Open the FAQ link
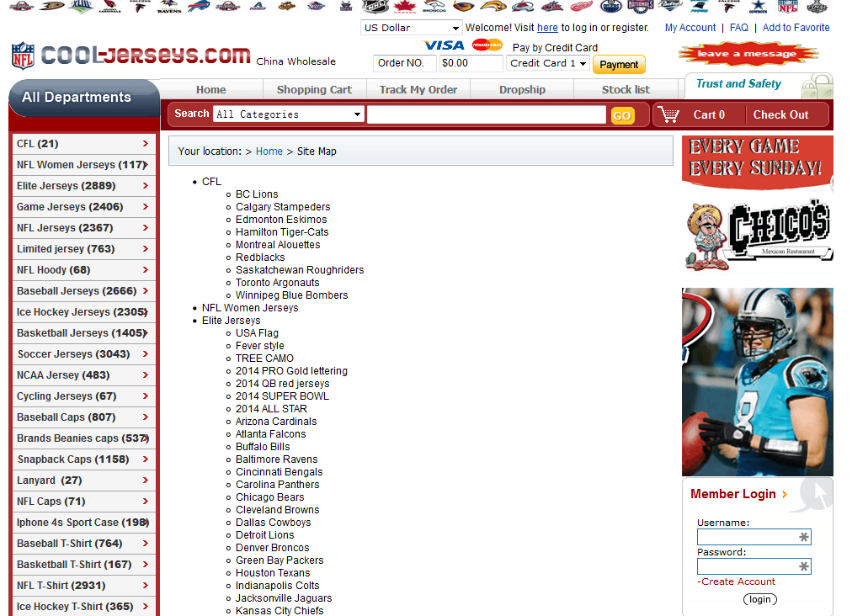 (738, 28)
